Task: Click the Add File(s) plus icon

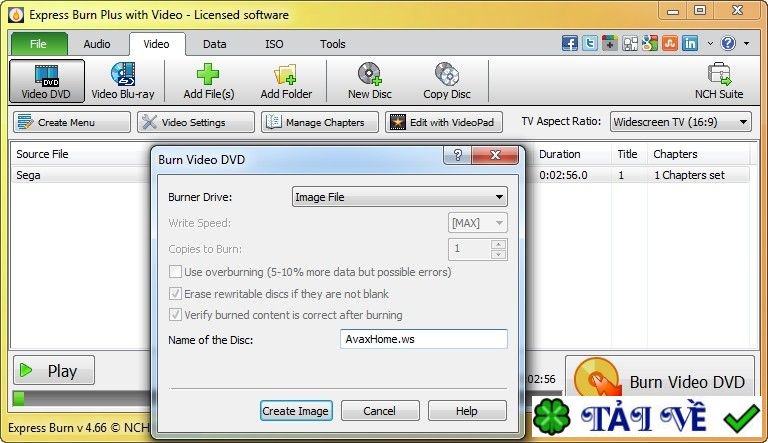Action: click(208, 74)
